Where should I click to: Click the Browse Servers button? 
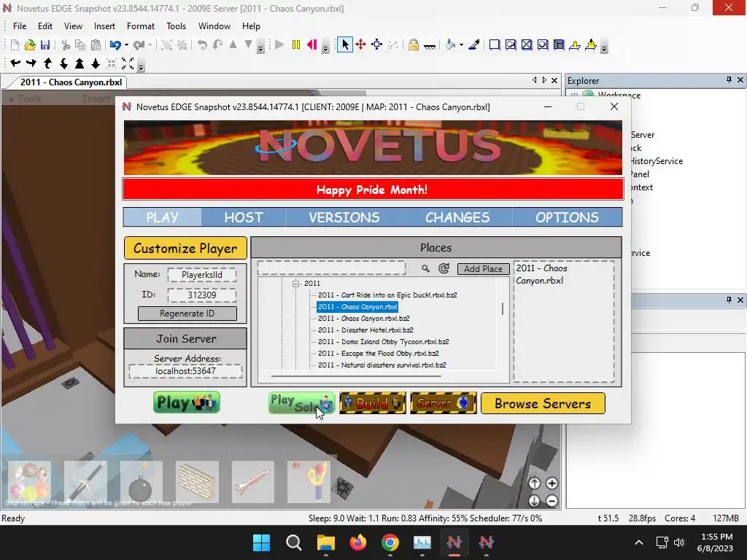(x=543, y=403)
